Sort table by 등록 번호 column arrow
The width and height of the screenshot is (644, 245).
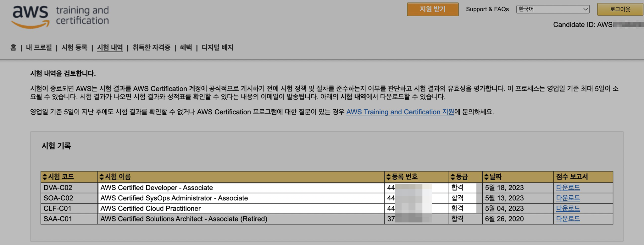pyautogui.click(x=388, y=177)
